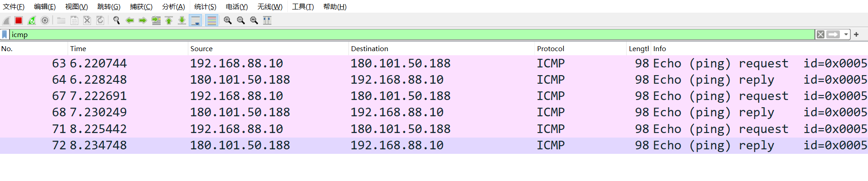Restart the current capture
This screenshot has height=181, width=868.
tap(32, 20)
